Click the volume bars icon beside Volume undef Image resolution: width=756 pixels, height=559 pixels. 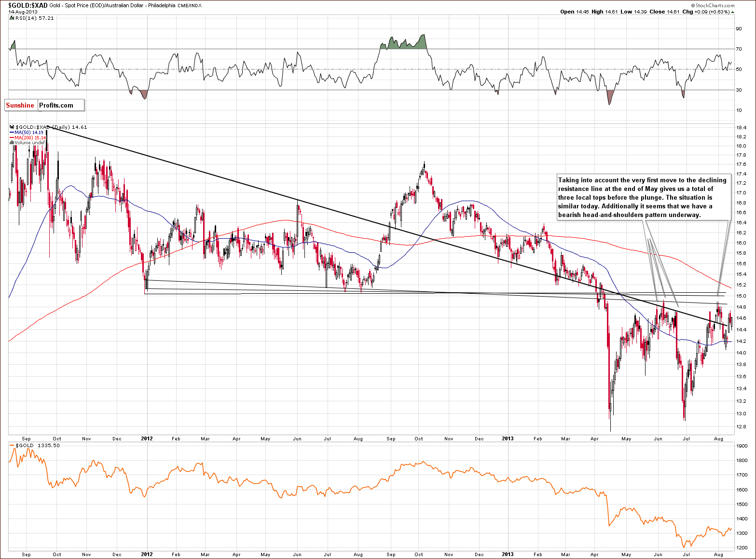[x=12, y=142]
